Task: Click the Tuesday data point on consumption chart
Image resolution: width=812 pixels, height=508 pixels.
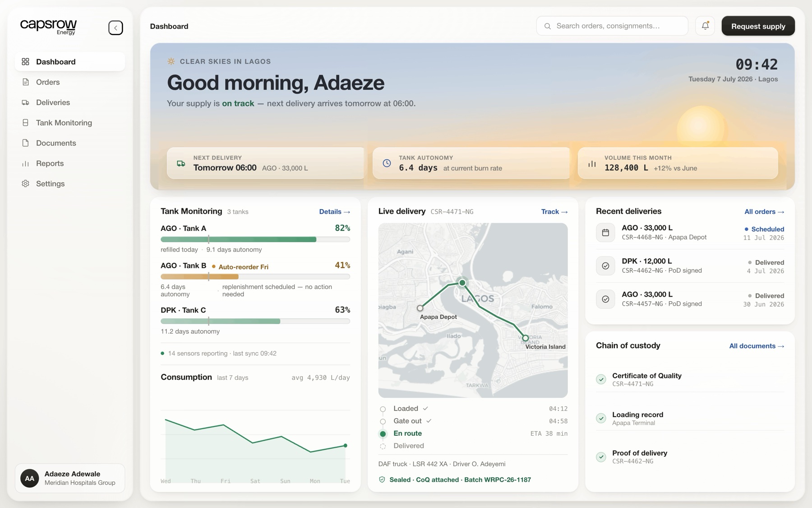Action: [346, 446]
